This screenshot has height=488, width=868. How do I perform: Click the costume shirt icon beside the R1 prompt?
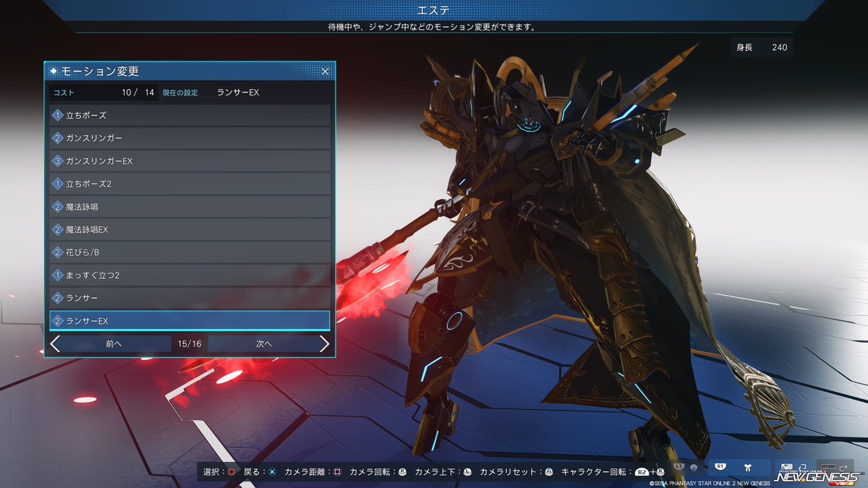748,466
